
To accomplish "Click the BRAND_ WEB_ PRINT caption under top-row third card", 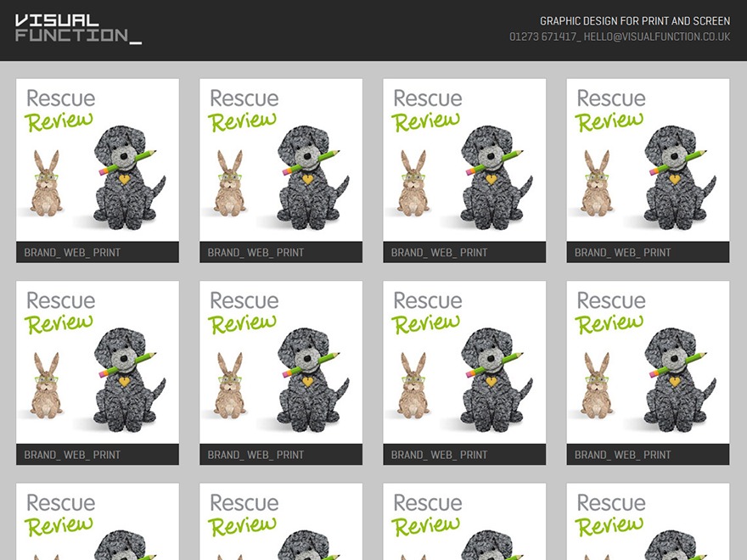I will click(x=439, y=252).
